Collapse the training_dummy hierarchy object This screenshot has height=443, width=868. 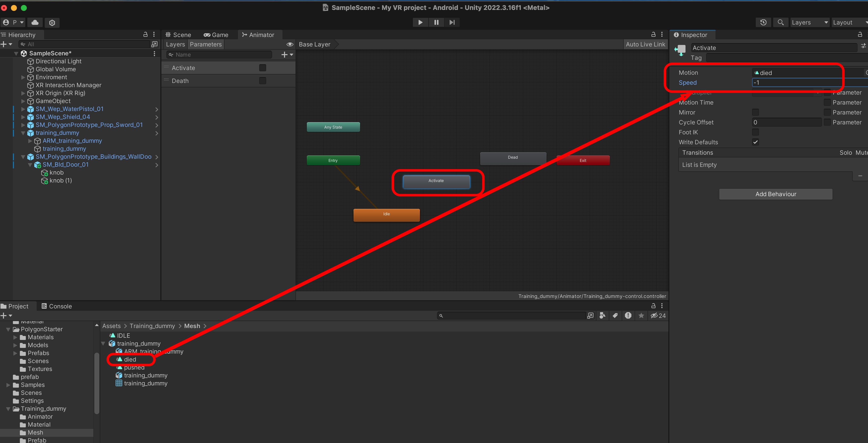(x=23, y=133)
